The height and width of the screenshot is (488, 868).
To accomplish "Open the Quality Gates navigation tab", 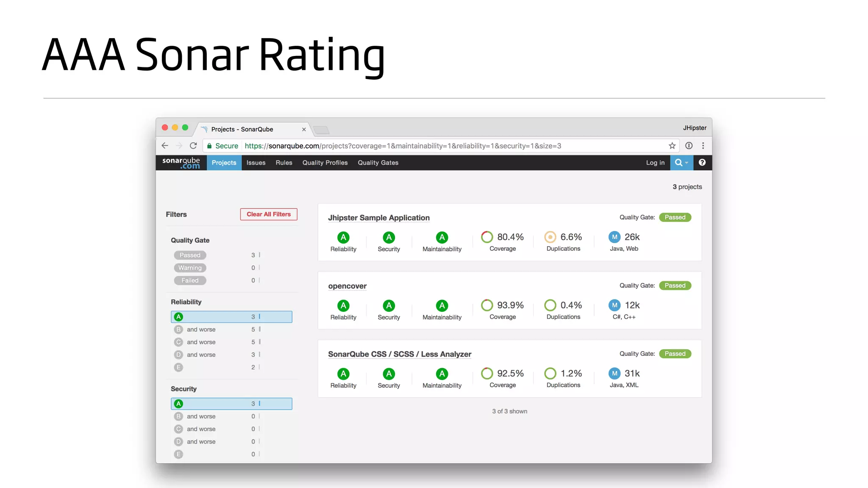I will (378, 163).
